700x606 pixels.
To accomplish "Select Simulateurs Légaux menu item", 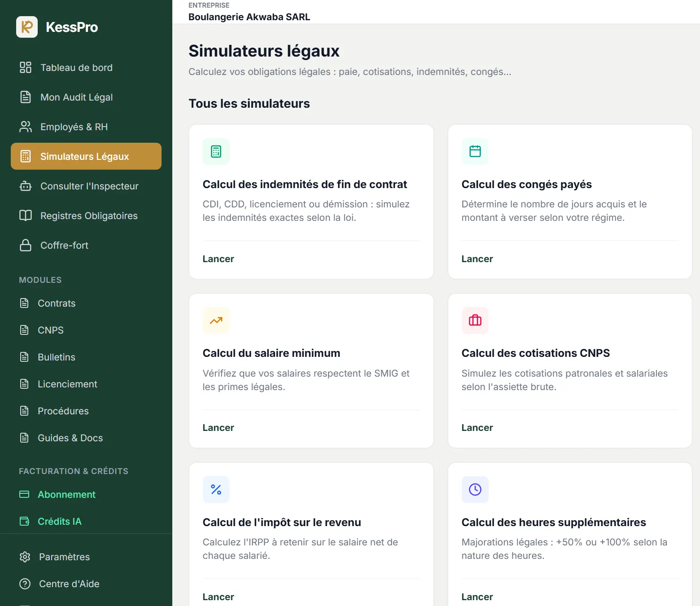I will point(86,156).
